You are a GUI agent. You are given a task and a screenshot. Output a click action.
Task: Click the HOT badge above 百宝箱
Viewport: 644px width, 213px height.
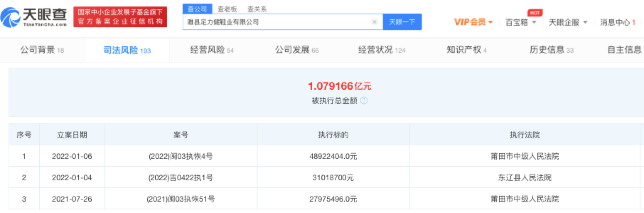point(535,13)
